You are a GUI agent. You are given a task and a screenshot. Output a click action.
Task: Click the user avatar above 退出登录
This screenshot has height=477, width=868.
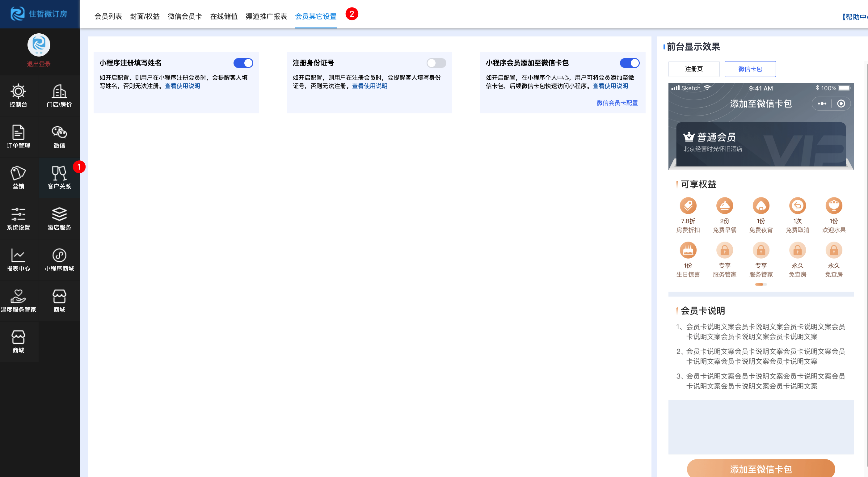click(39, 45)
